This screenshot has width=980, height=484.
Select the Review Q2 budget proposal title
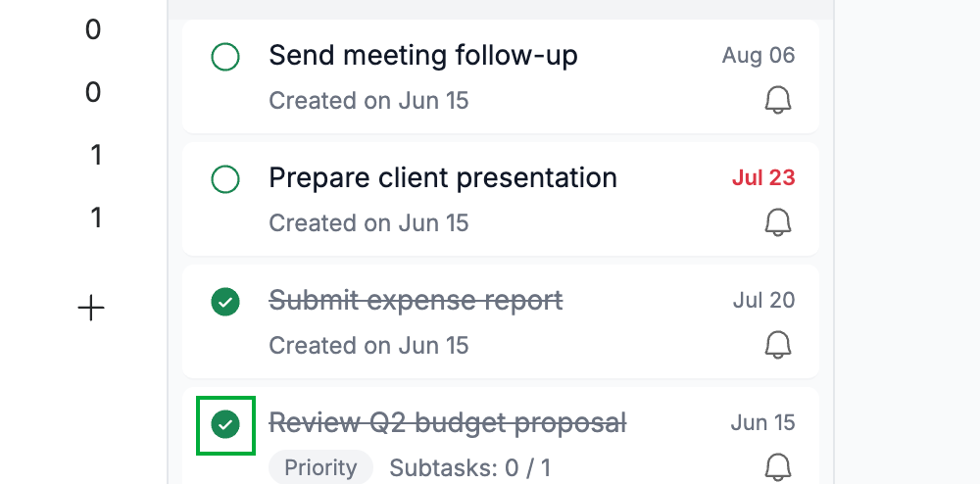(x=448, y=423)
